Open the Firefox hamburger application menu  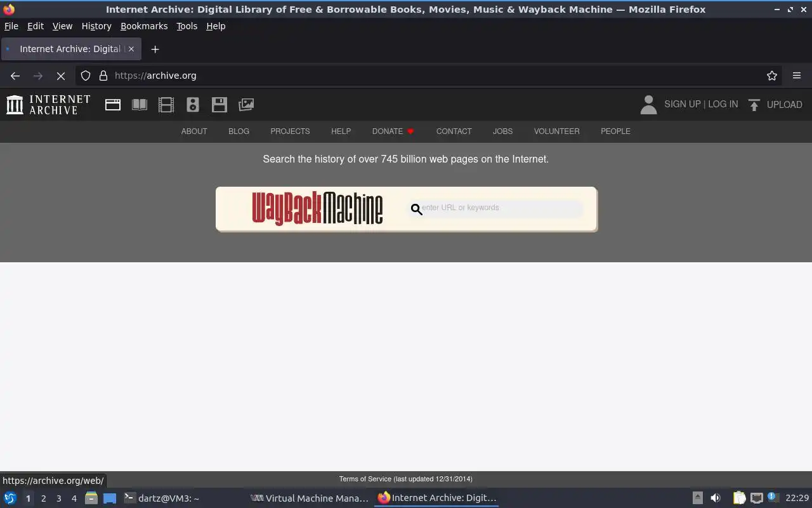(797, 76)
